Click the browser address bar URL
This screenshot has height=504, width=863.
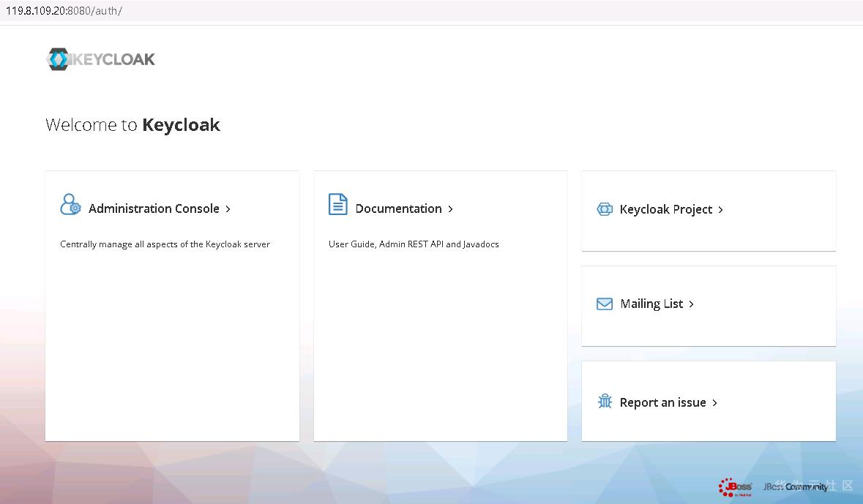(64, 10)
